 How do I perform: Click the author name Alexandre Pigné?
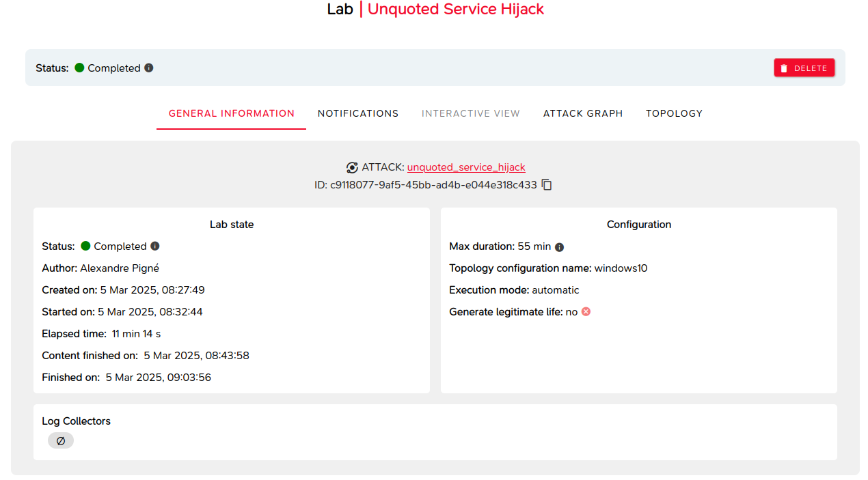tap(120, 268)
